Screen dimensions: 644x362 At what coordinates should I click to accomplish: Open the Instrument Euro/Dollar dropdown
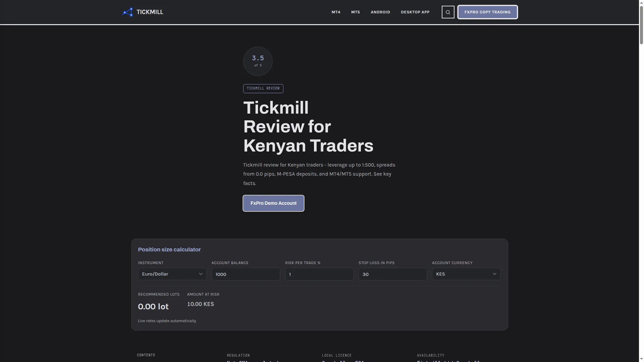click(x=172, y=274)
